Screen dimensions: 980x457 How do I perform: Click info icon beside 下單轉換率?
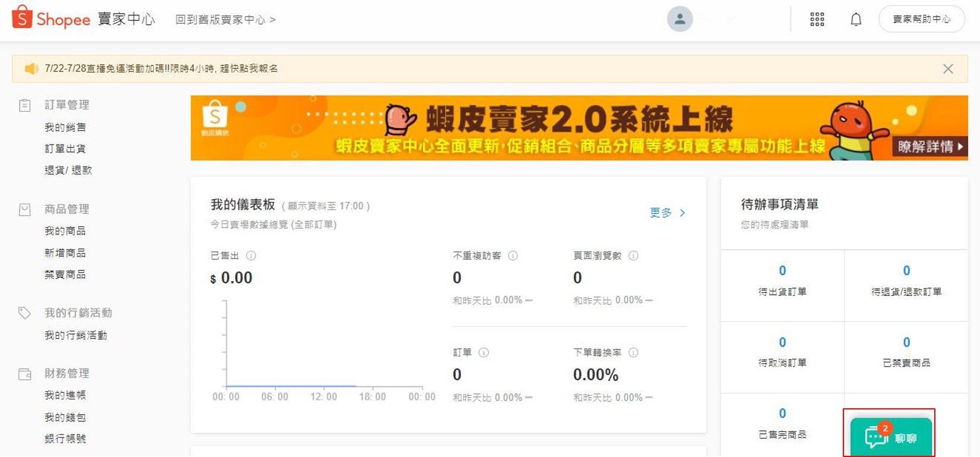point(634,352)
